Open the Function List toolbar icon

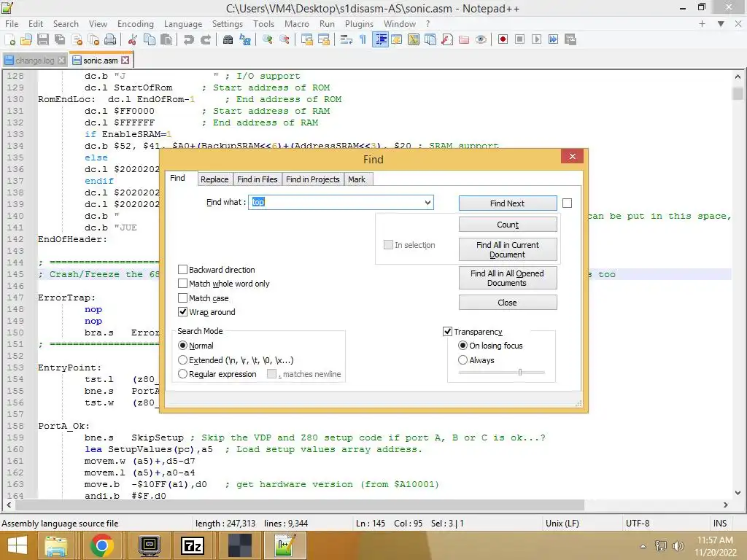pyautogui.click(x=447, y=39)
